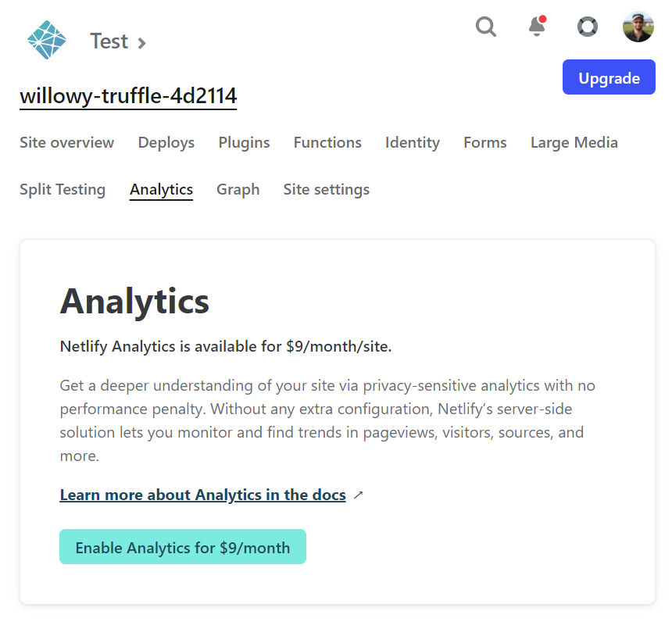Viewport: 672px width, 622px height.
Task: Click Learn more about Analytics docs link
Action: [202, 495]
